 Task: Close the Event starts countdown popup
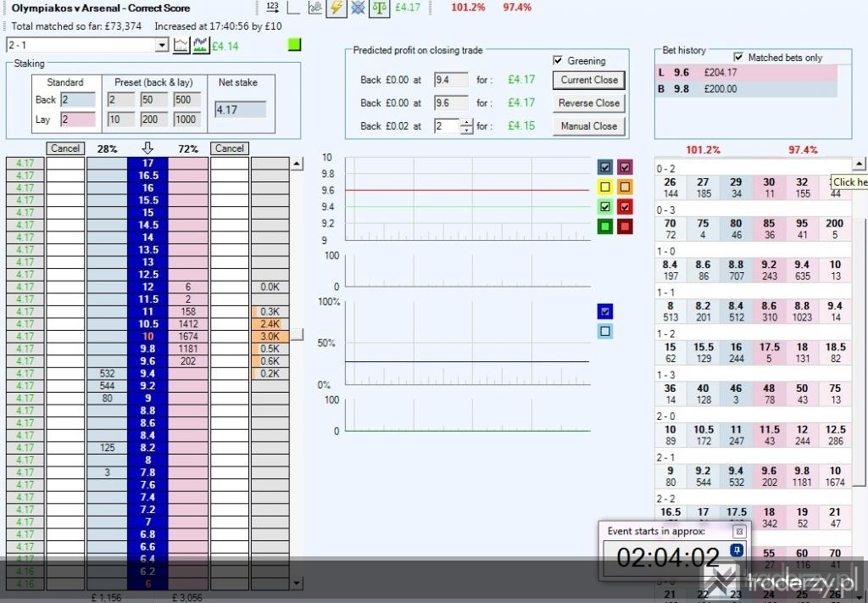click(739, 532)
